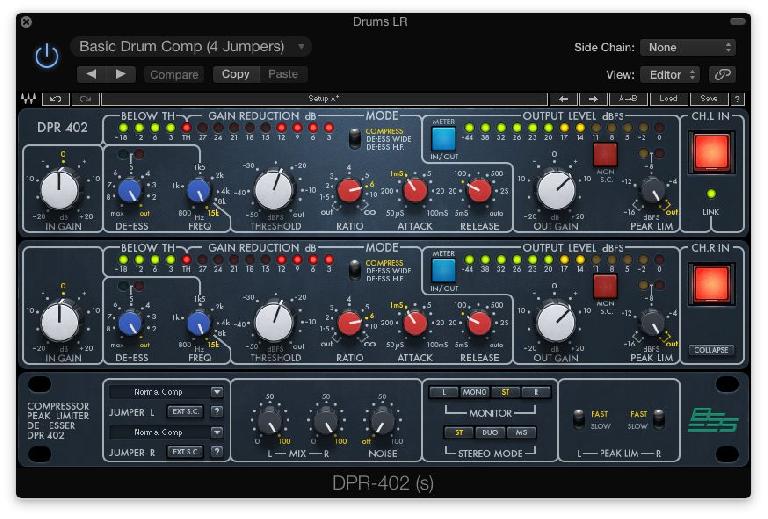Toggle channel R red MON S.C. button
This screenshot has width=768, height=519.
click(605, 286)
